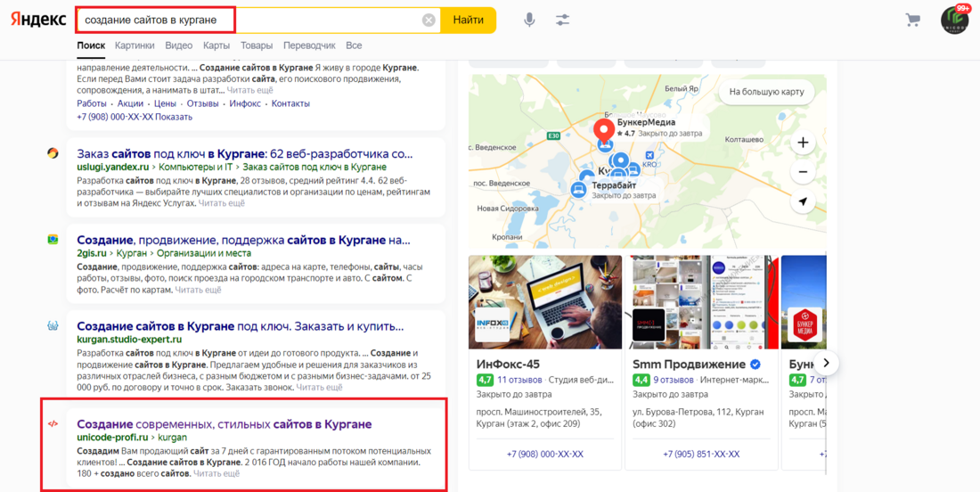This screenshot has width=980, height=492.
Task: Open Отзывы sitelink
Action: coord(202,103)
